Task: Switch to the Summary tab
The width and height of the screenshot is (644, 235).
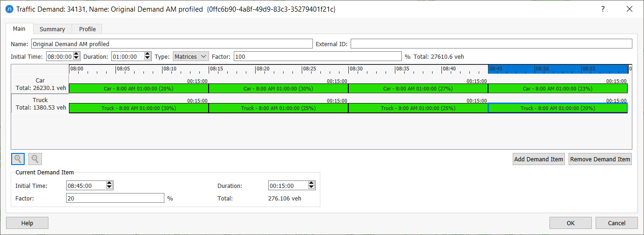Action: (x=52, y=29)
